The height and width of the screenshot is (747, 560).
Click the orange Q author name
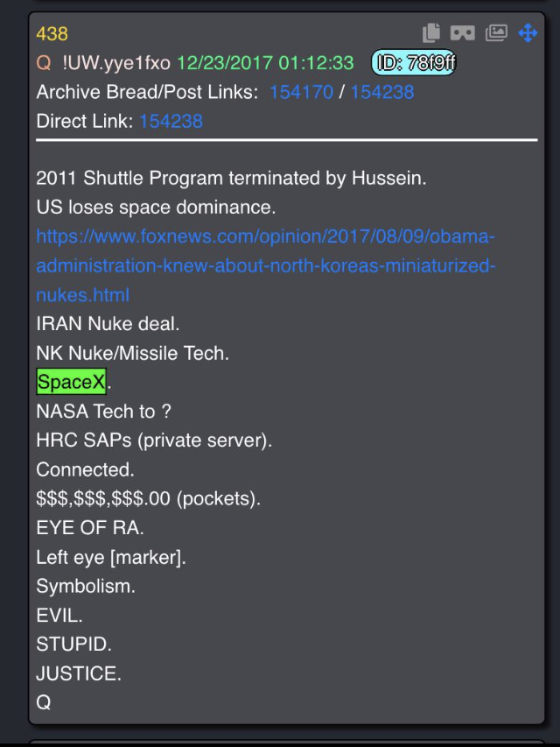(44, 63)
